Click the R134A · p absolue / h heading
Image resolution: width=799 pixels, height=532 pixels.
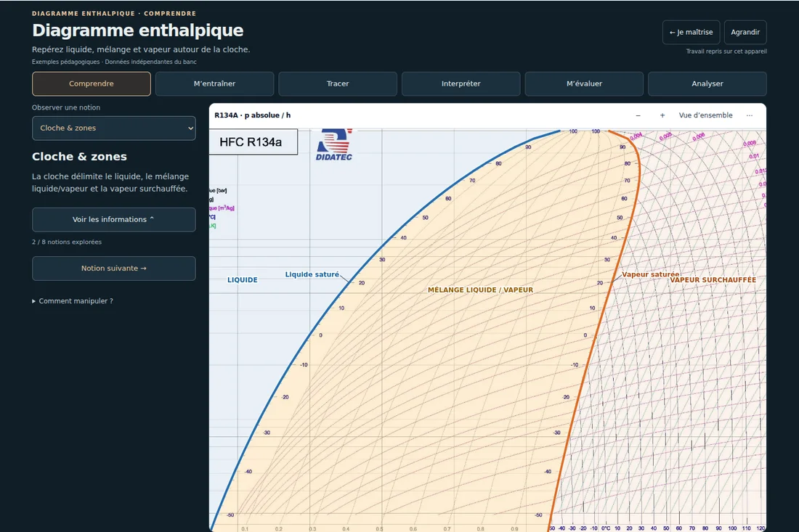click(x=253, y=115)
